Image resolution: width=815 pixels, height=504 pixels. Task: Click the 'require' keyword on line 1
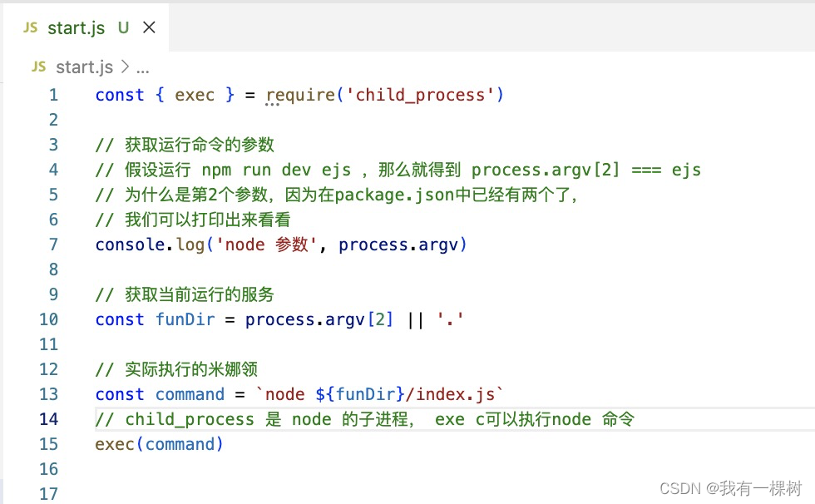(296, 94)
